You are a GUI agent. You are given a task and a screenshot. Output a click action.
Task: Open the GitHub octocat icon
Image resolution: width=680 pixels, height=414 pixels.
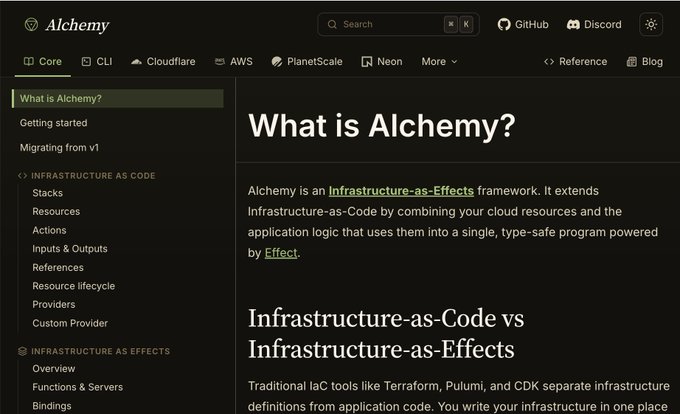504,24
